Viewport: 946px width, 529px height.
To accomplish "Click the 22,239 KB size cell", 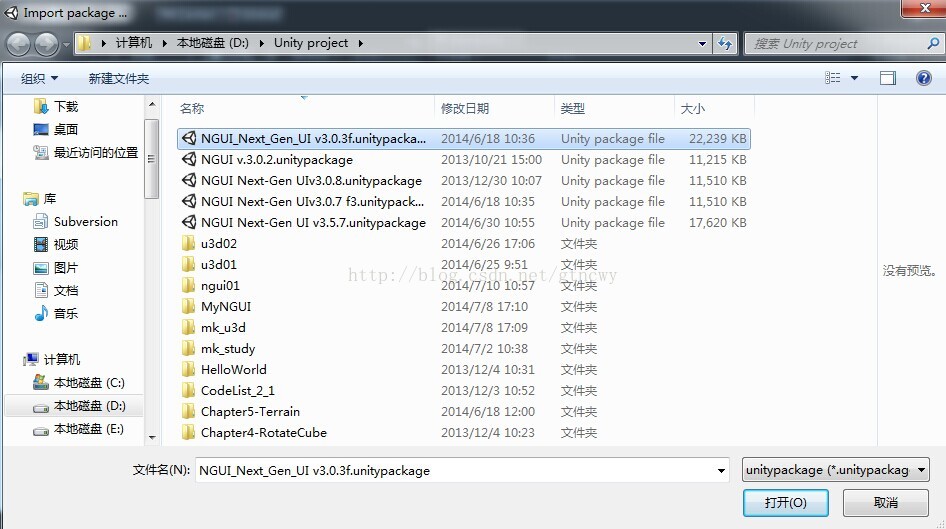I will (717, 138).
